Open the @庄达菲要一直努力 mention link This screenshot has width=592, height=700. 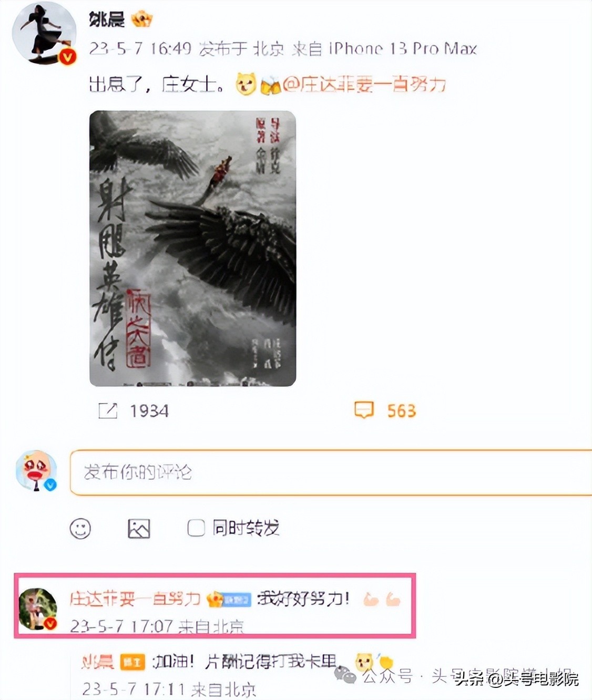tap(364, 84)
